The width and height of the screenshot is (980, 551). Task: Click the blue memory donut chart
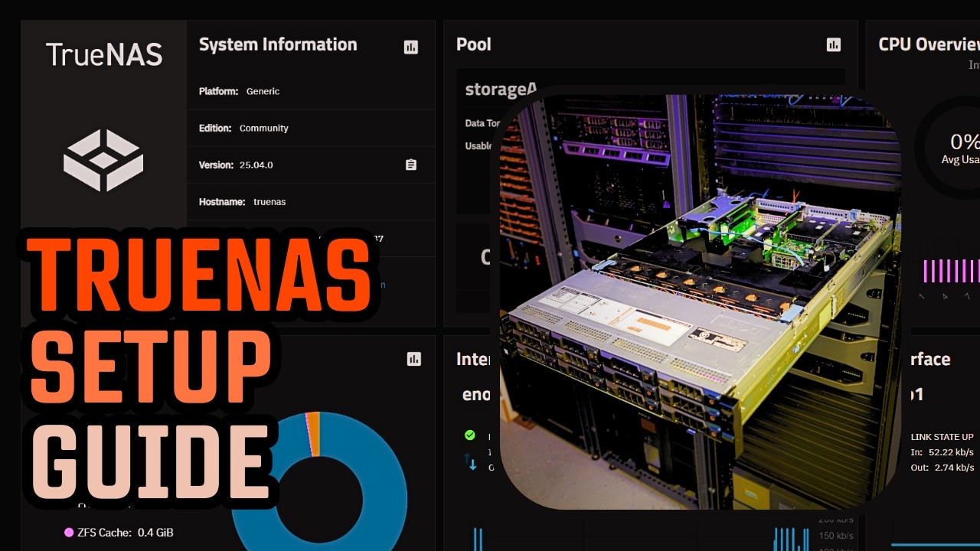(x=319, y=481)
